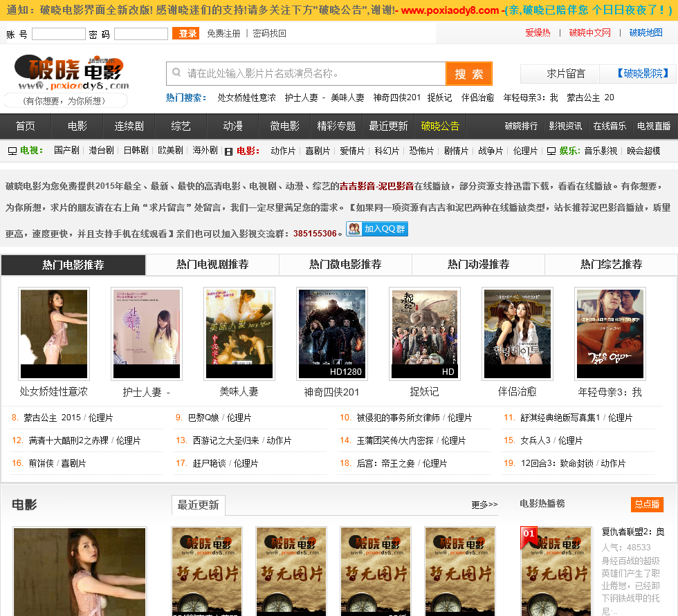Viewport: 678px width, 616px height.
Task: Switch to 热门综艺推荐 tab
Action: [x=611, y=265]
